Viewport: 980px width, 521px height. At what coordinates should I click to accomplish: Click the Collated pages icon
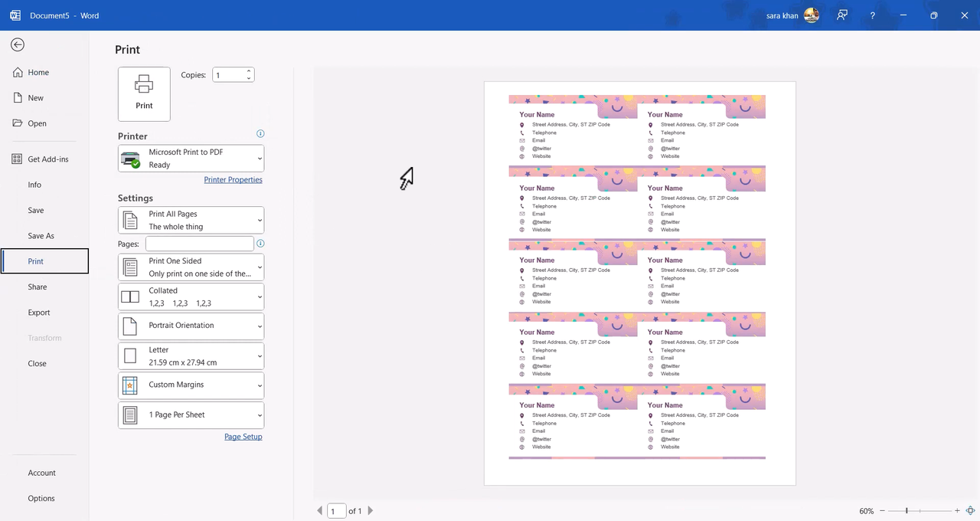click(x=130, y=297)
